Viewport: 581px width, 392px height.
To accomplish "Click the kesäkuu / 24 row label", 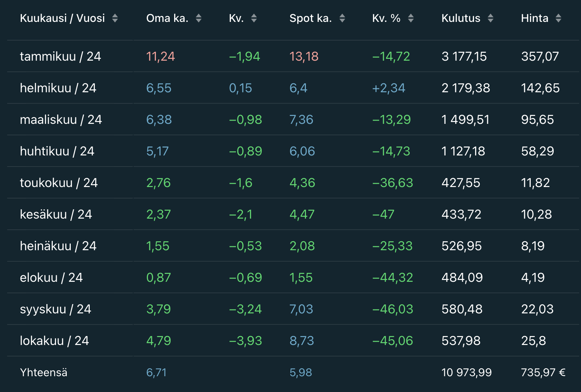I will click(x=56, y=214).
